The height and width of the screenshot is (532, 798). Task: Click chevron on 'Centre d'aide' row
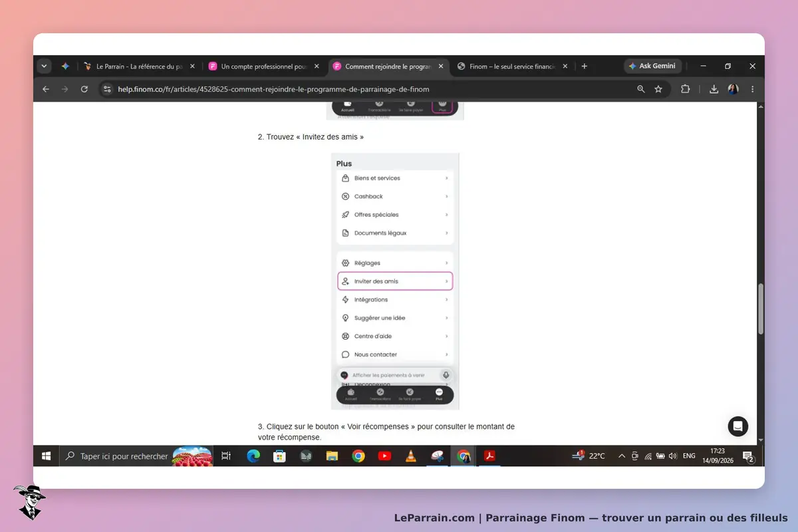[x=447, y=336]
